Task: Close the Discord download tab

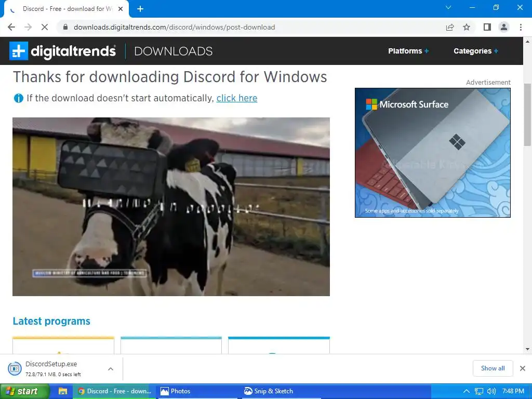Action: [x=121, y=9]
